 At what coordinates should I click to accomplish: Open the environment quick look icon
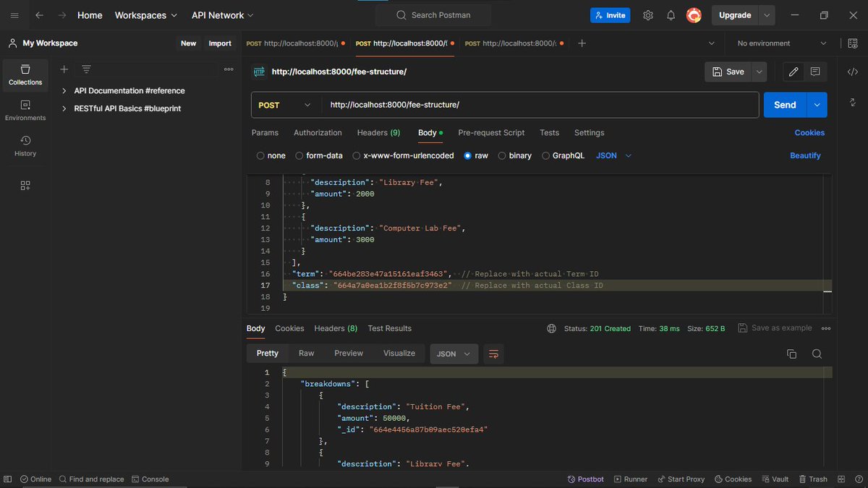[x=852, y=43]
